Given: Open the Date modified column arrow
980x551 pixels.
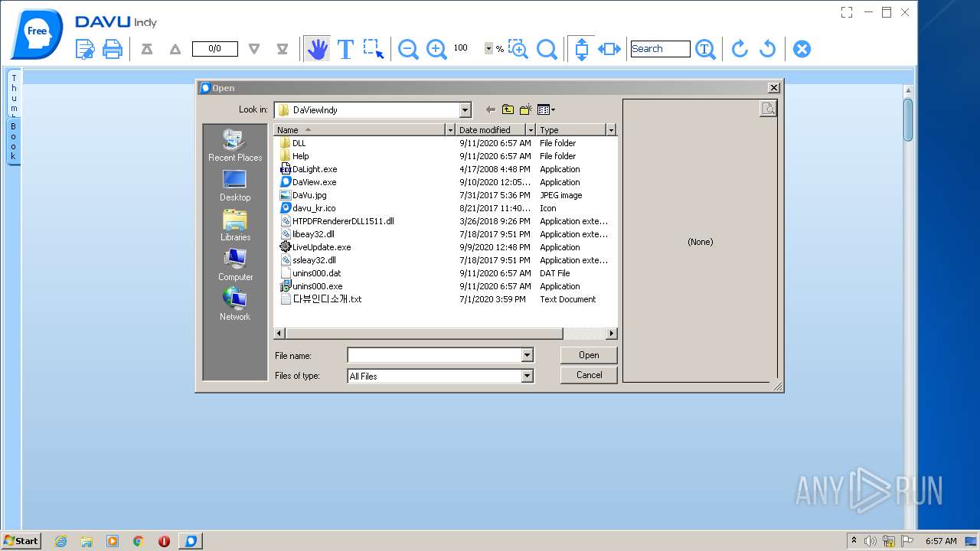Looking at the screenshot, I should [x=531, y=130].
